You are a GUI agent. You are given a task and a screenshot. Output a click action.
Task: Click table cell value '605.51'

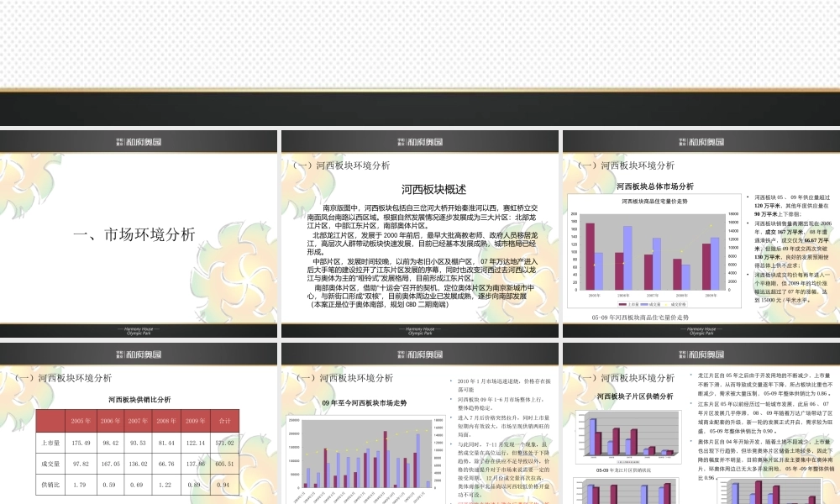click(x=225, y=464)
